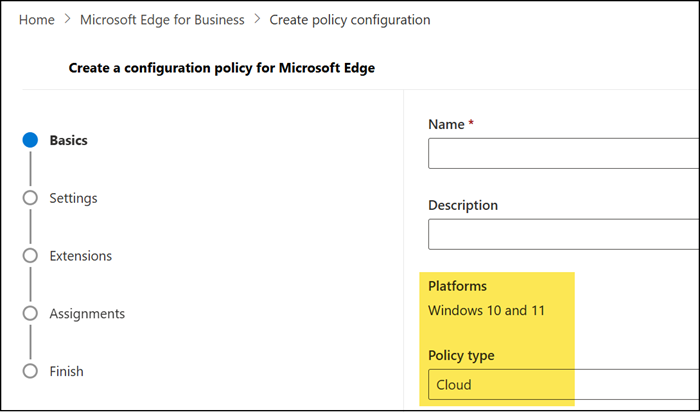Image resolution: width=700 pixels, height=412 pixels.
Task: Click the Platforms label
Action: (x=457, y=286)
